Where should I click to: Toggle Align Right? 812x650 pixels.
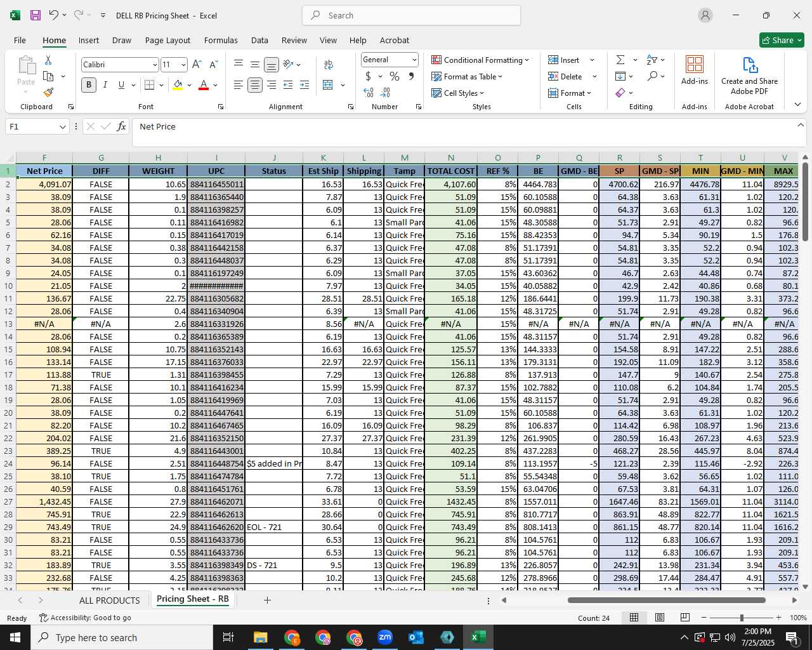[272, 85]
